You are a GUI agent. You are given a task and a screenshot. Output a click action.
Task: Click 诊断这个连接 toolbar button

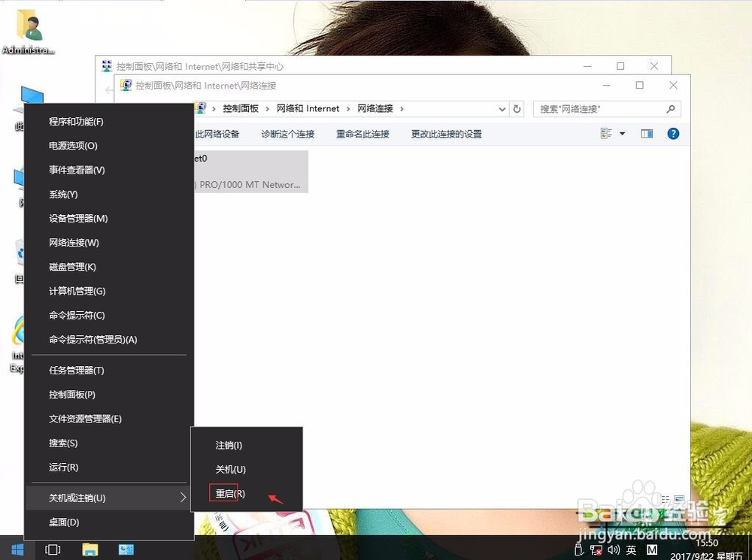[x=288, y=135]
